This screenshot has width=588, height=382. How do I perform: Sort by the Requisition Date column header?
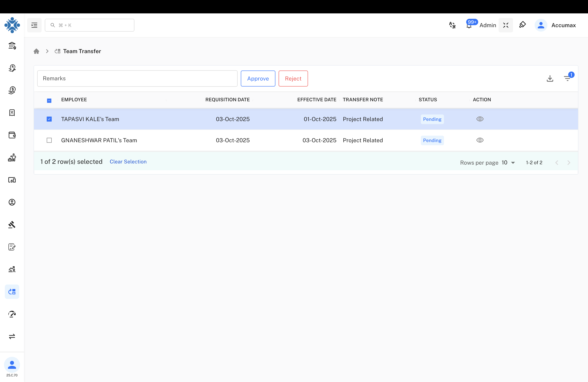(227, 99)
